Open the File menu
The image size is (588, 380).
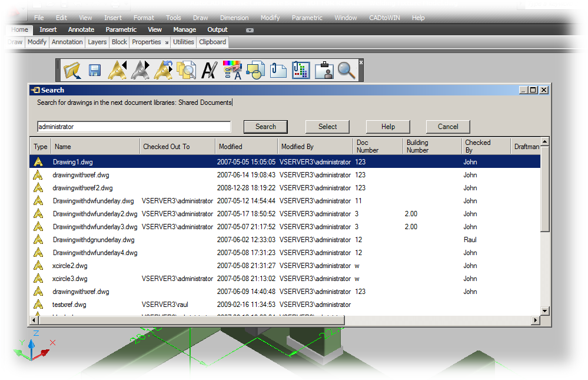(39, 18)
